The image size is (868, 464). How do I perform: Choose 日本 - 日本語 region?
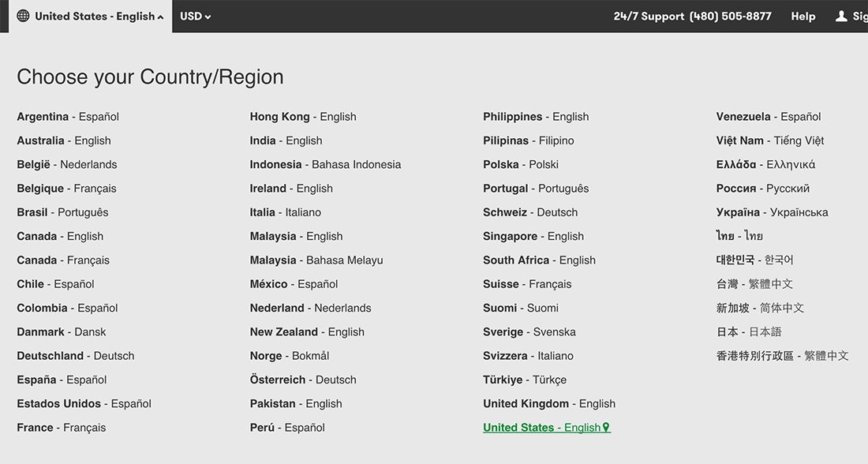(749, 331)
